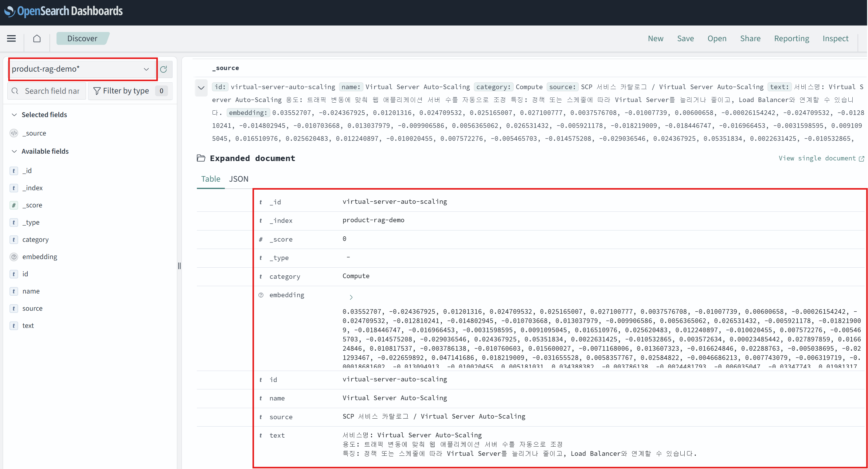
Task: Open View single document link
Action: (821, 159)
